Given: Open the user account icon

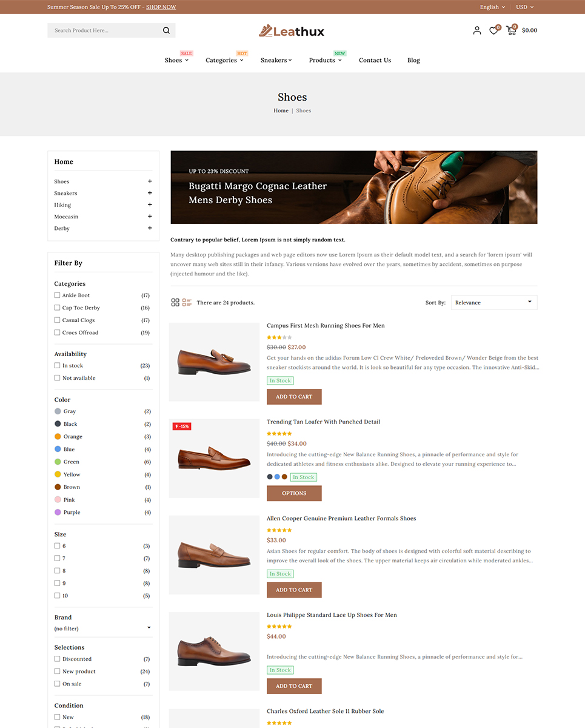Looking at the screenshot, I should pyautogui.click(x=477, y=30).
